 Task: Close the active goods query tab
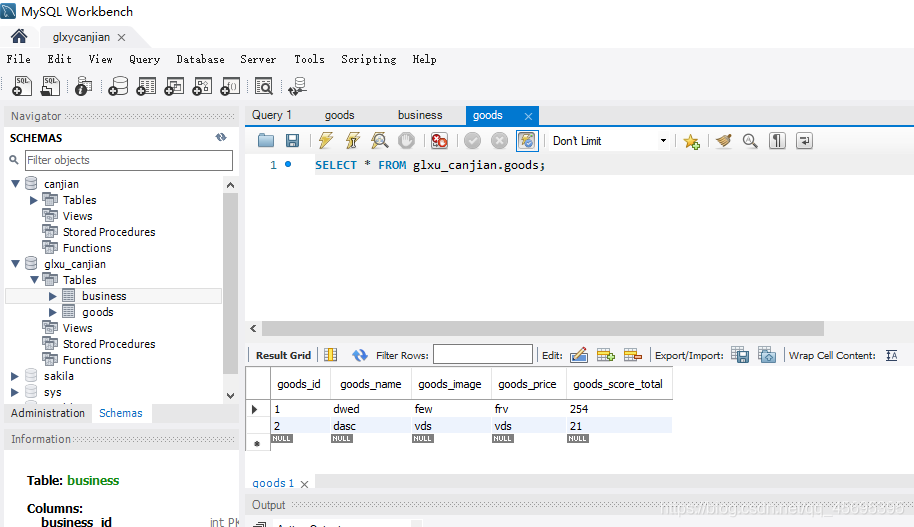[x=528, y=116]
